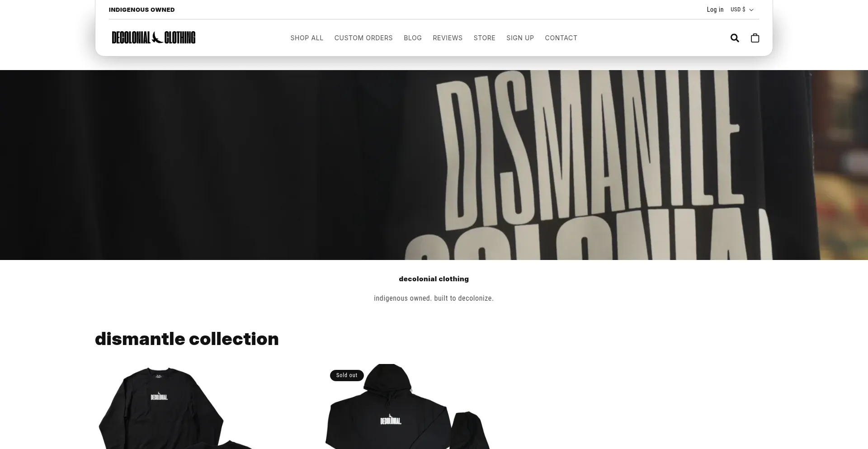This screenshot has height=449, width=868.
Task: Open the SHOP ALL menu item
Action: 307,38
